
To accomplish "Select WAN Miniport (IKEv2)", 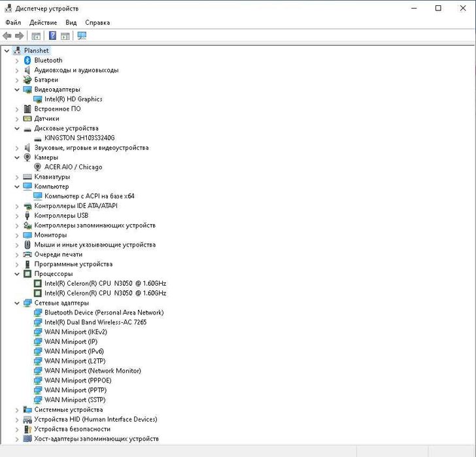I will [76, 332].
